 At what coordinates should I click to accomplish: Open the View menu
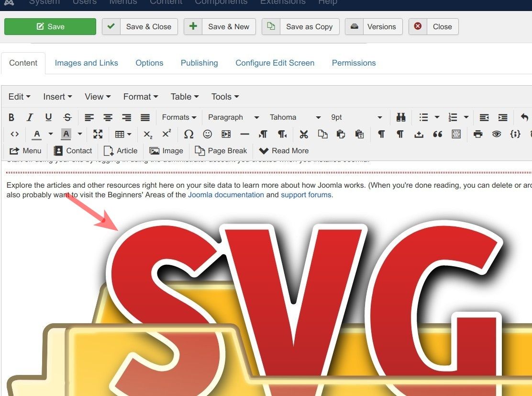98,97
